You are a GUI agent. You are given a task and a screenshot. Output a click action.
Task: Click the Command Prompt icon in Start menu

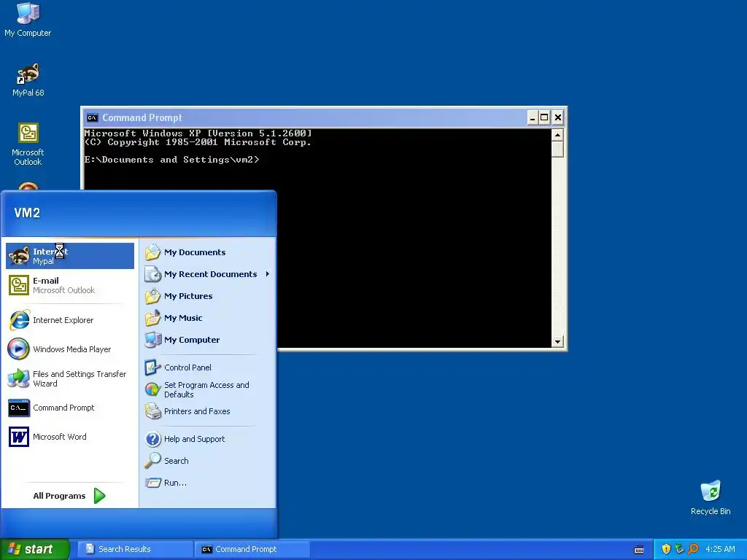19,408
